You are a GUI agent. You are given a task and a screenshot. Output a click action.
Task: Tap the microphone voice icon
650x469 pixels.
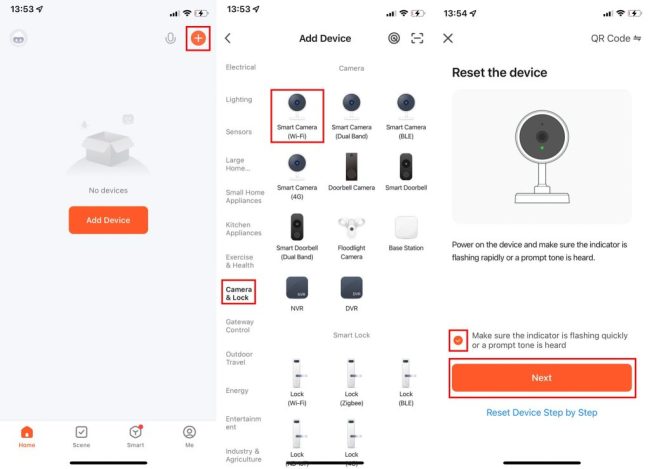click(x=170, y=39)
